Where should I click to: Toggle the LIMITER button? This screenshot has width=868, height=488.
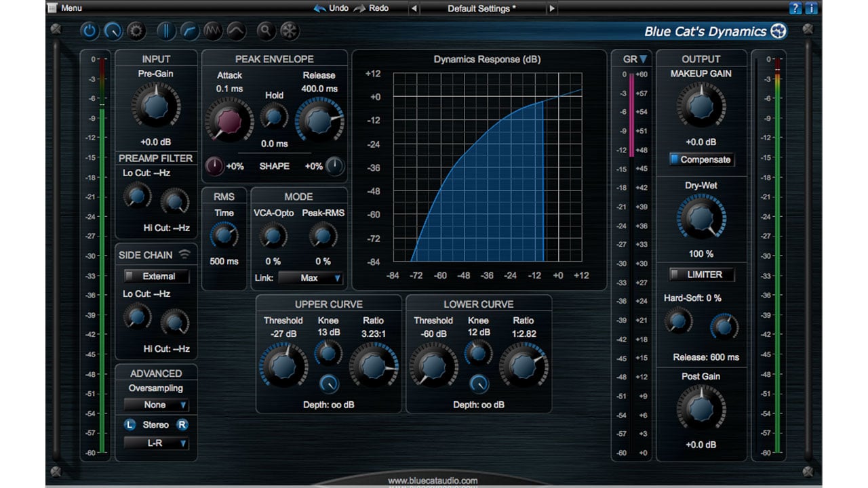701,274
